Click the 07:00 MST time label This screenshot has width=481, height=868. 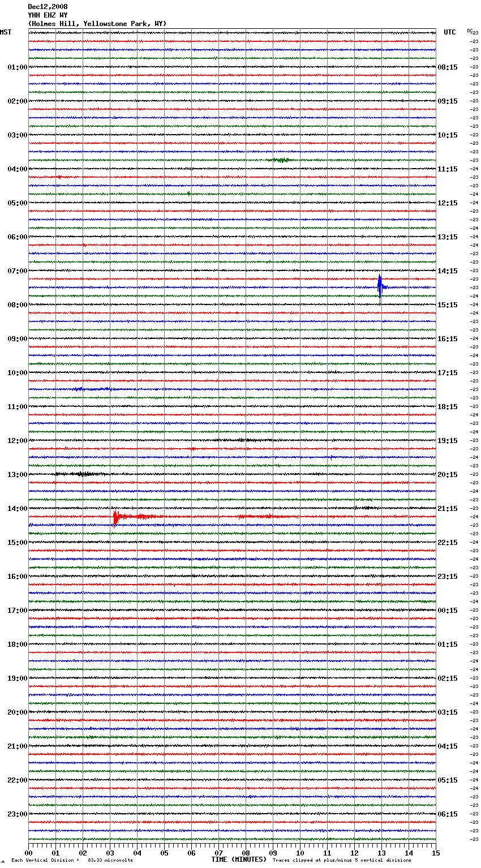point(17,271)
